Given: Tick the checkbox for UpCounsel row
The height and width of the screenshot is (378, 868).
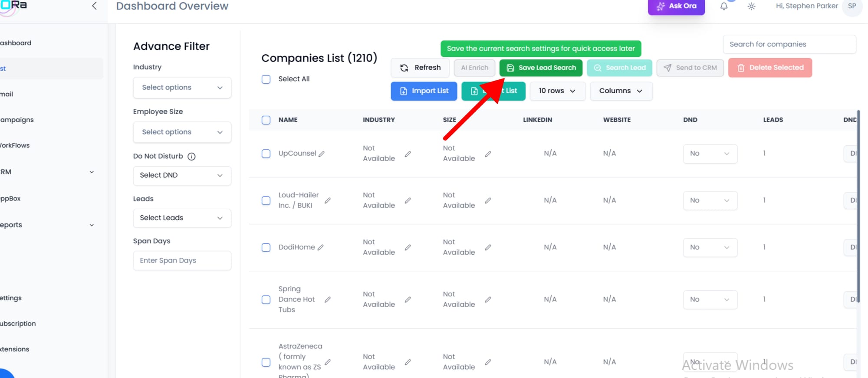Looking at the screenshot, I should (x=266, y=154).
